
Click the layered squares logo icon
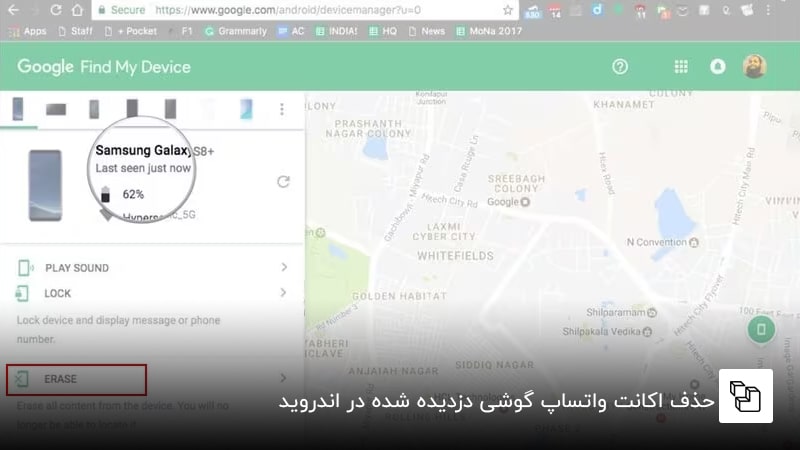[745, 396]
